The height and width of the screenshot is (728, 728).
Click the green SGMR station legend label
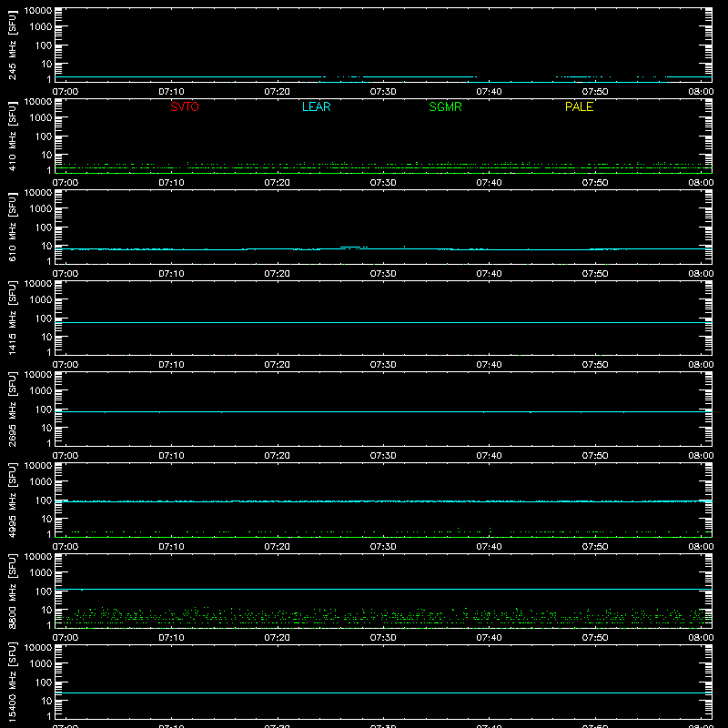[445, 106]
